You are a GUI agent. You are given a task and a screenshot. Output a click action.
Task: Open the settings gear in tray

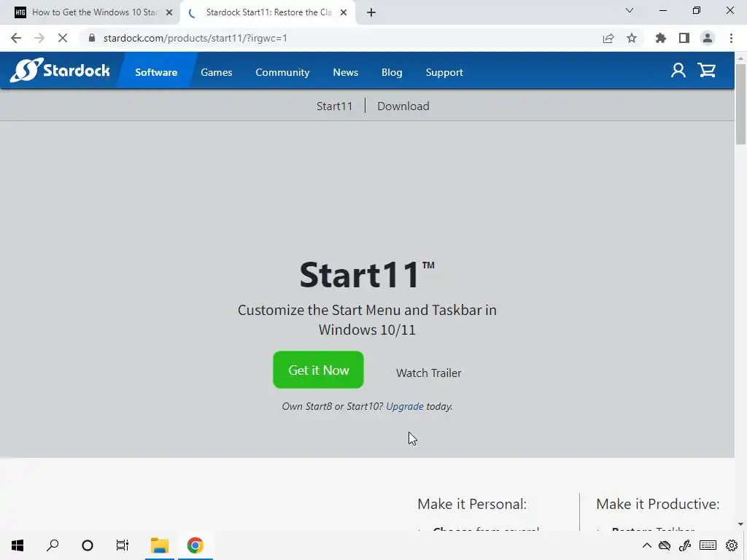click(732, 545)
